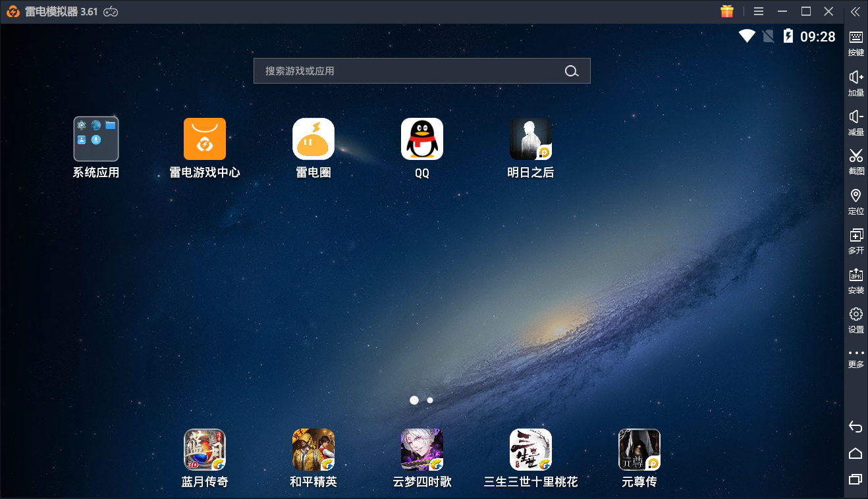Open the hamburger menu in title bar
Image resolution: width=868 pixels, height=499 pixels.
[x=759, y=12]
